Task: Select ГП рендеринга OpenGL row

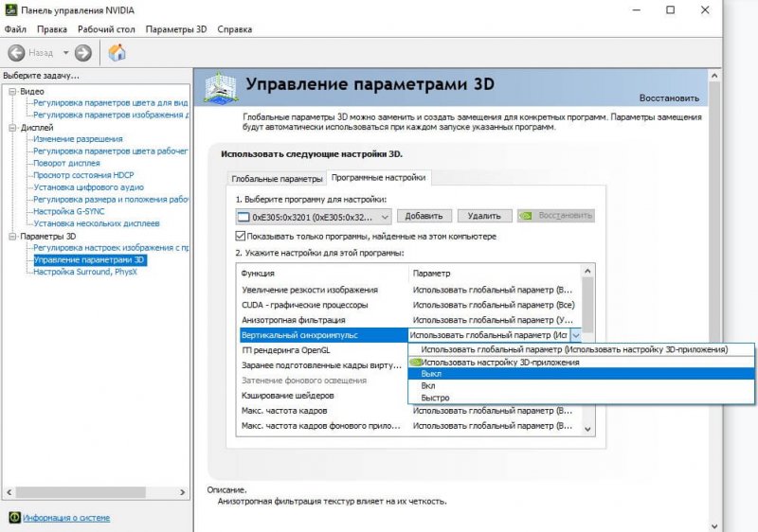Action: [323, 350]
